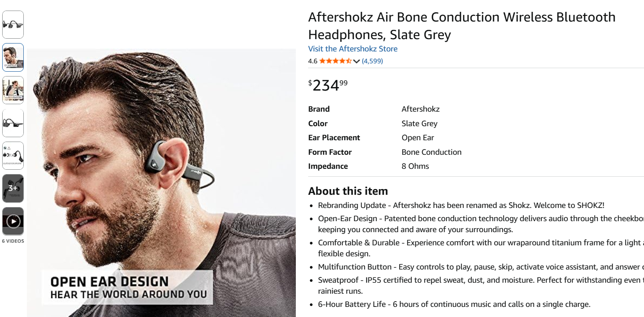644x317 pixels.
Task: Click the 4.6 rating number
Action: point(313,61)
